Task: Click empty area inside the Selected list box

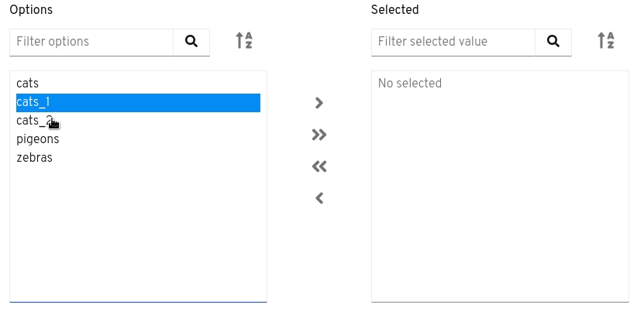Action: coord(500,197)
